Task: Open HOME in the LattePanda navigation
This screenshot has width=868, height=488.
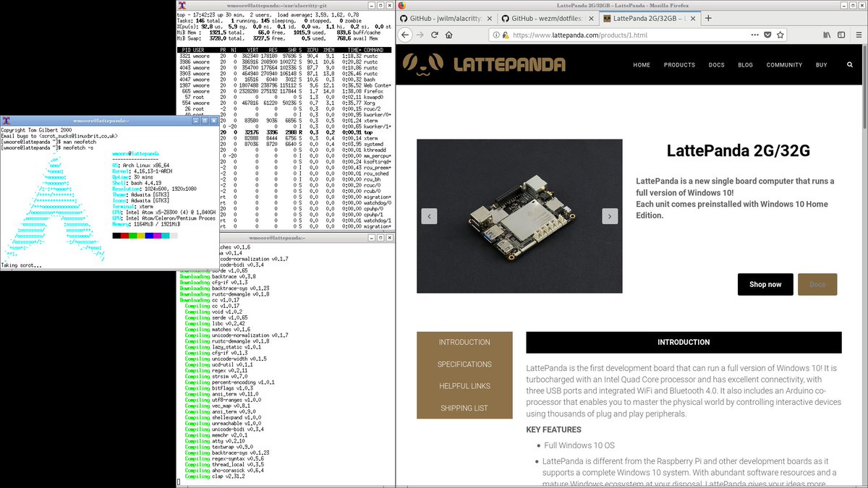Action: pyautogui.click(x=642, y=65)
